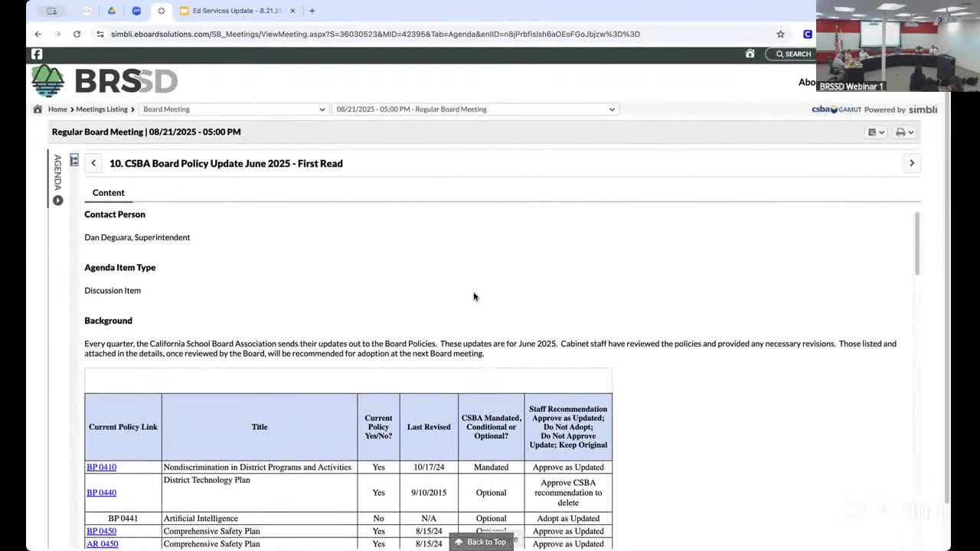Switch to the Ed Services Update tab

237,11
